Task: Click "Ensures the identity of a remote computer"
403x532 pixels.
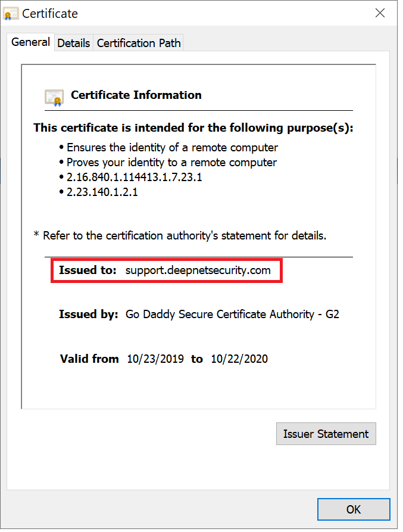Action: (172, 147)
